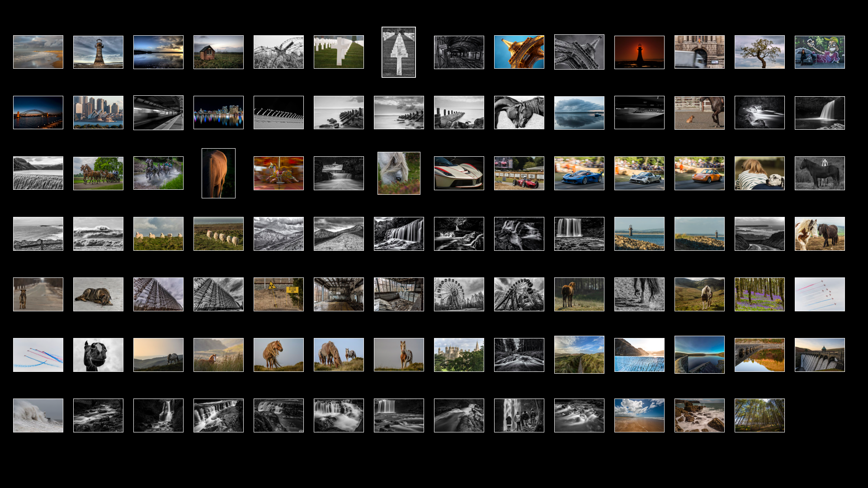Open the orange Porsche racing thumbnail
Image resolution: width=868 pixels, height=488 pixels.
(699, 174)
